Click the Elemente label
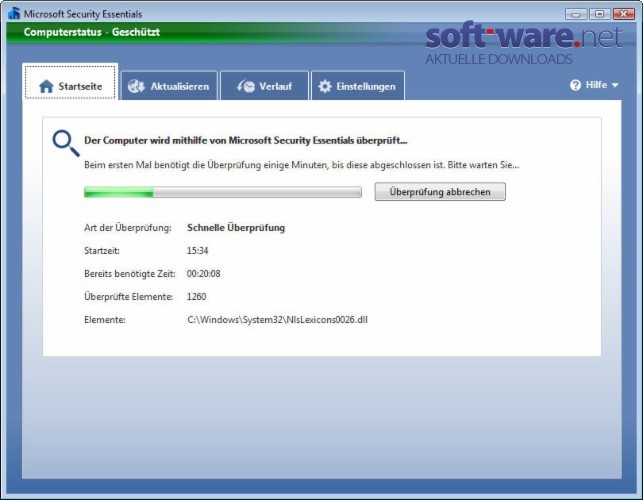The height and width of the screenshot is (500, 643). tap(105, 320)
